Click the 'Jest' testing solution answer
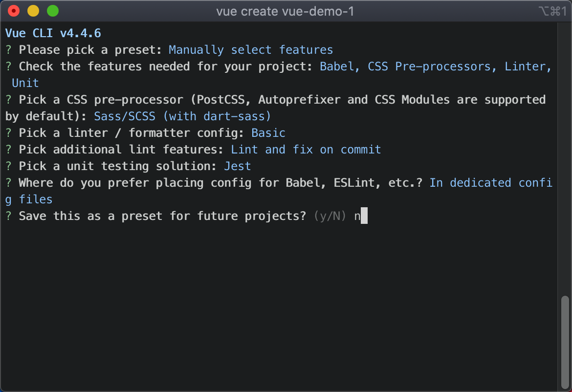This screenshot has height=392, width=572. 237,166
